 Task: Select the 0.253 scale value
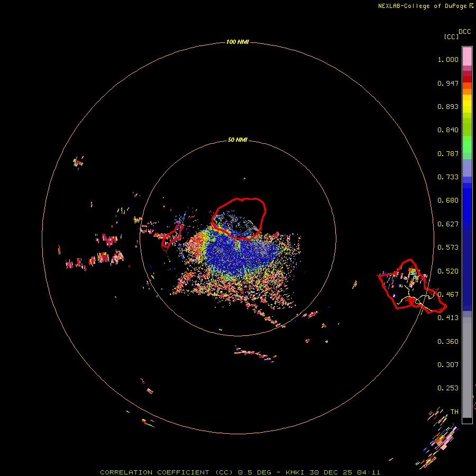448,388
